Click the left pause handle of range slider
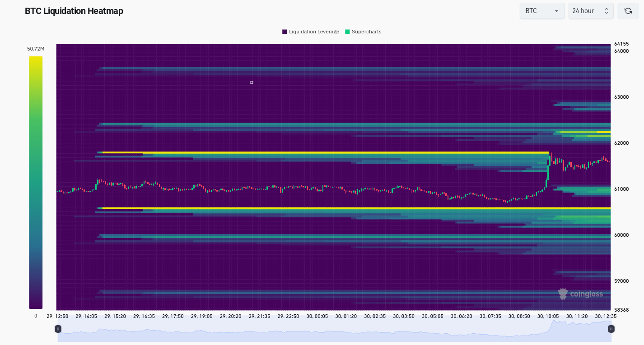Screen dimensions: 644x345 click(x=58, y=329)
